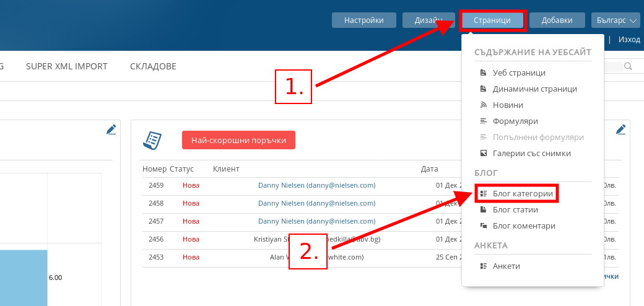Click the icon beside Уеб страници
Screen dimensions: 644x306
click(x=484, y=72)
